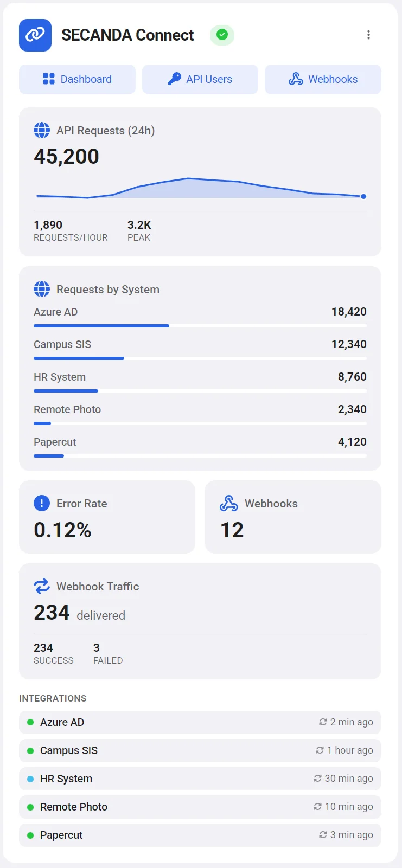Click the green verified status badge
The height and width of the screenshot is (868, 402).
pyautogui.click(x=221, y=35)
